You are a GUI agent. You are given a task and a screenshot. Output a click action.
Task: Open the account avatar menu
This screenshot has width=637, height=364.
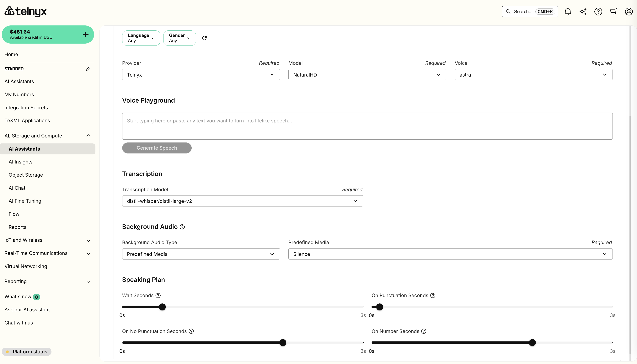(x=629, y=12)
